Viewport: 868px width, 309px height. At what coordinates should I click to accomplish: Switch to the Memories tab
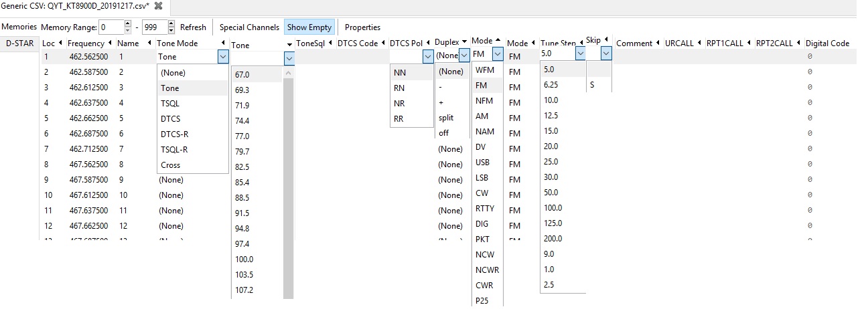pyautogui.click(x=19, y=27)
